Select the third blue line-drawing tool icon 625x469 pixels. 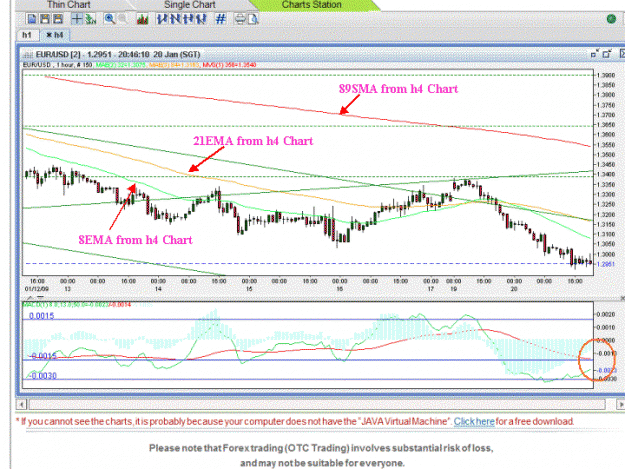189,19
